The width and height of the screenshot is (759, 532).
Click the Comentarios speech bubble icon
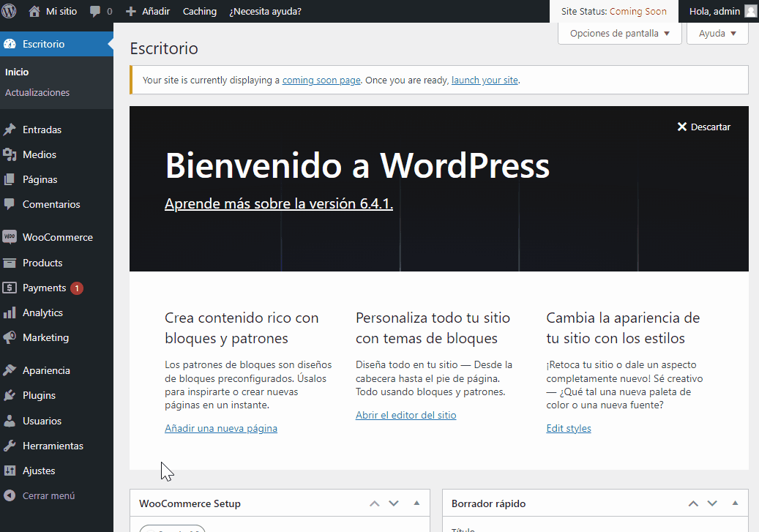pos(10,204)
